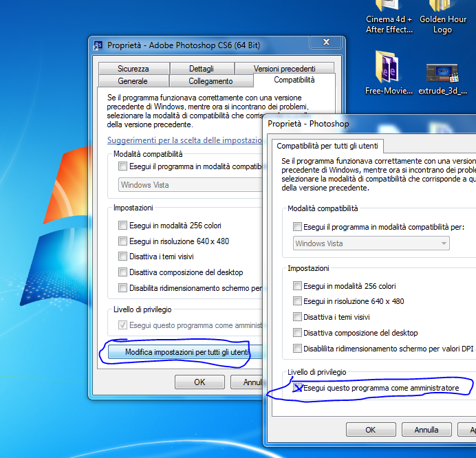Click OK in the Proprietà - Photoshop dialog
Screen dimensions: 476x458
tap(371, 430)
